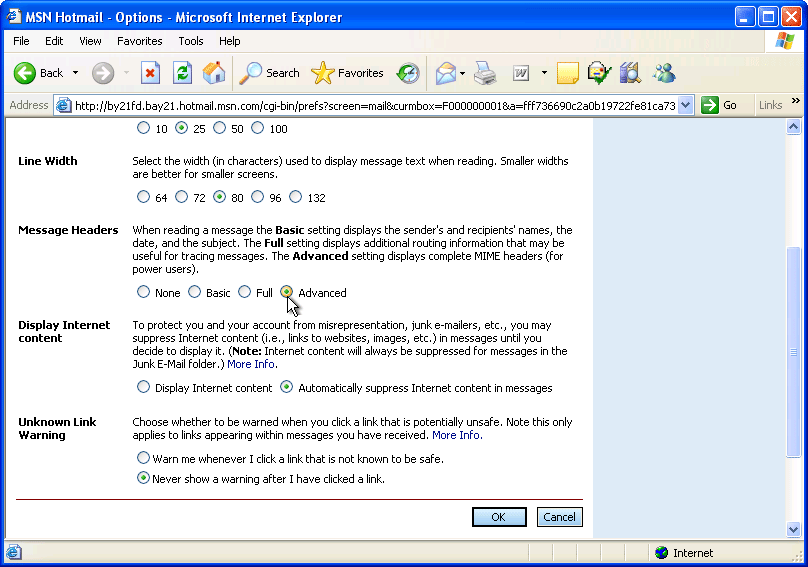Expand the Links toolbar chevron
The height and width of the screenshot is (567, 808).
(796, 102)
